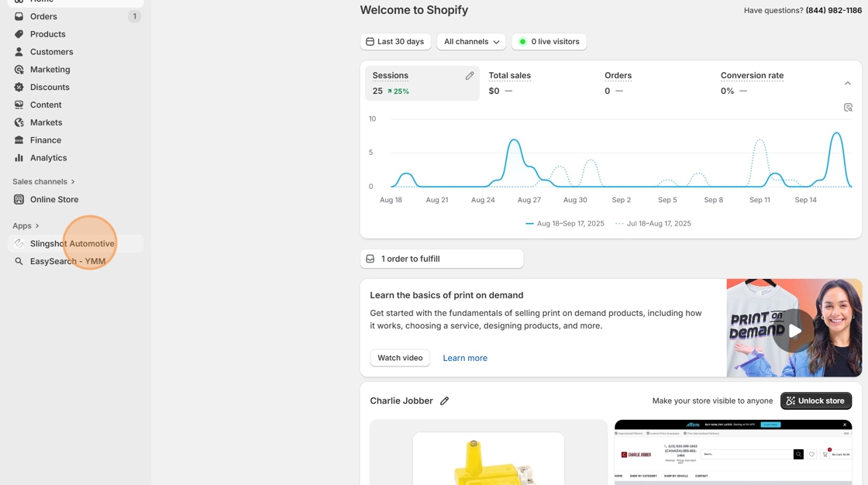Screen dimensions: 868x485
Task: Click the Unlock store button
Action: (816, 401)
